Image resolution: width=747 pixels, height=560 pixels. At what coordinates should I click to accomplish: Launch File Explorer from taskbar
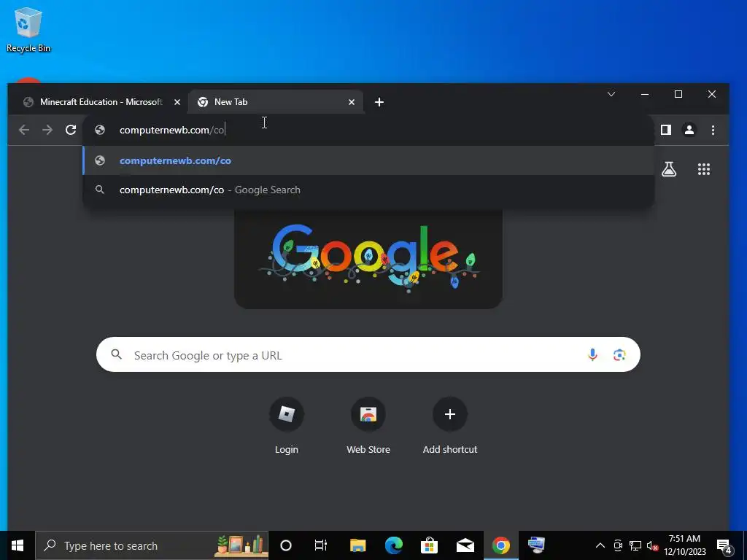pos(357,545)
